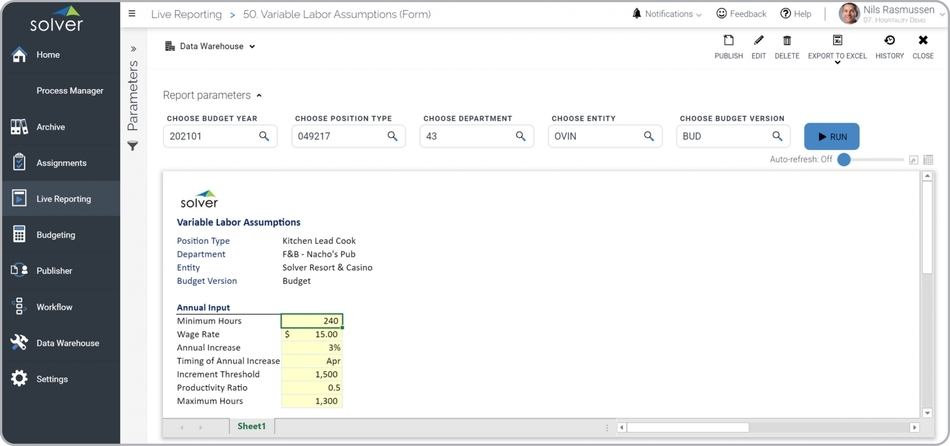Go to Budgeting in the sidebar
Viewport: 950px width, 446px height.
(56, 235)
